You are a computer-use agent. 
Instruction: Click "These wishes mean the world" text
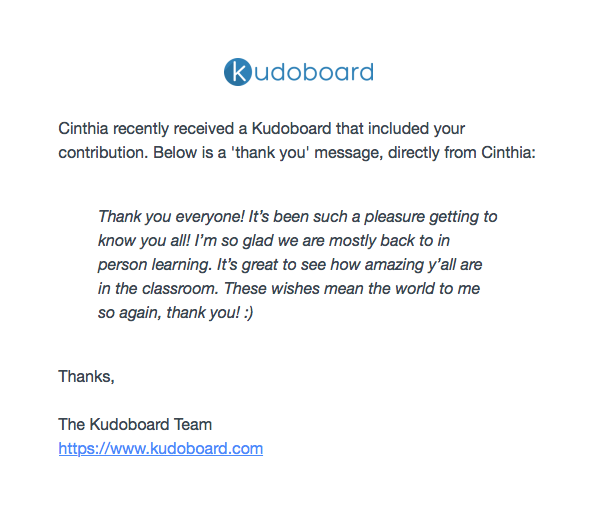click(x=329, y=289)
